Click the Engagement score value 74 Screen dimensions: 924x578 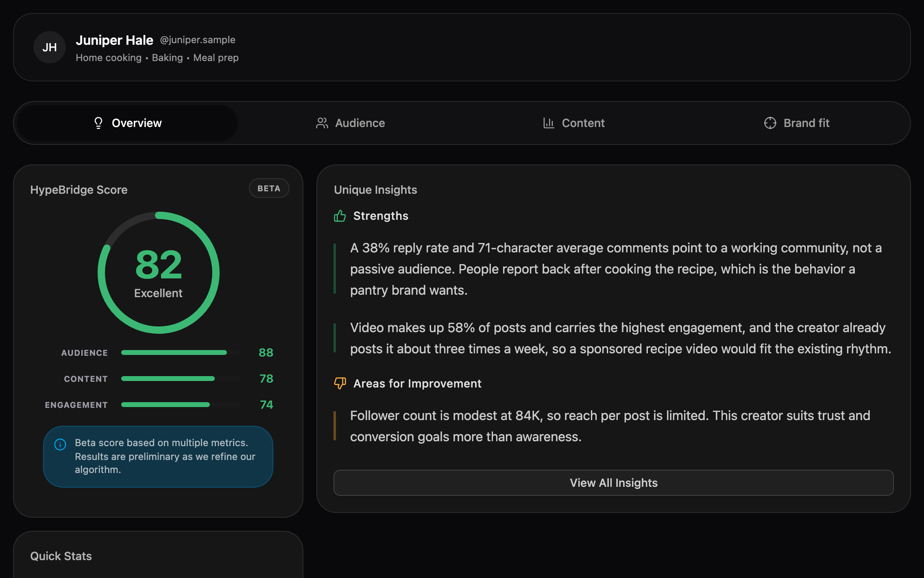pyautogui.click(x=266, y=405)
